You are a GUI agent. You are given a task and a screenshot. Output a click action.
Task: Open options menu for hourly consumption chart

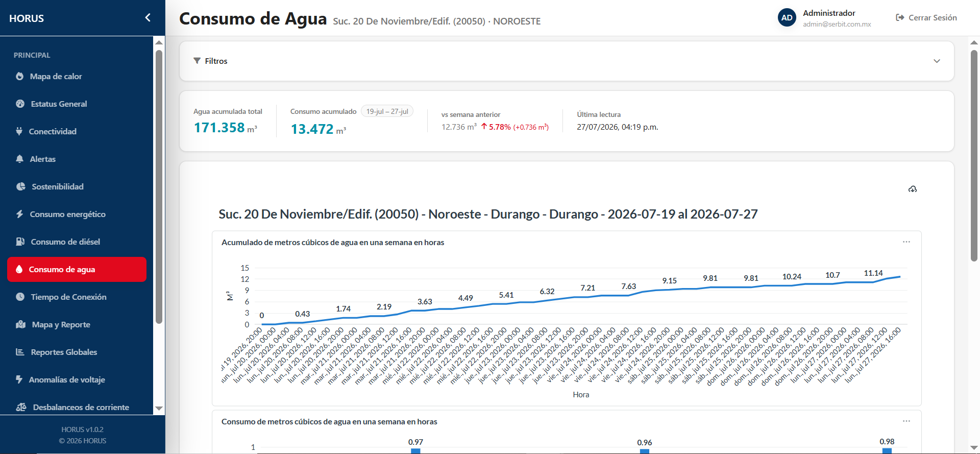(906, 421)
